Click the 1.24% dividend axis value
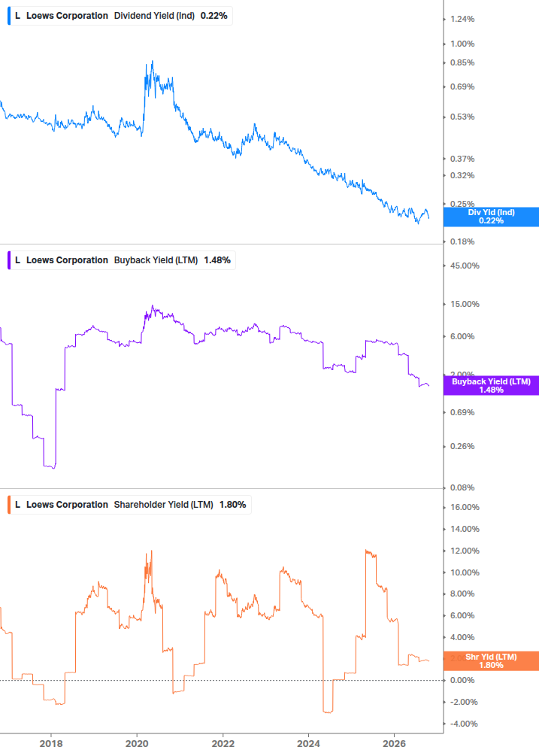539x756 pixels. click(462, 20)
